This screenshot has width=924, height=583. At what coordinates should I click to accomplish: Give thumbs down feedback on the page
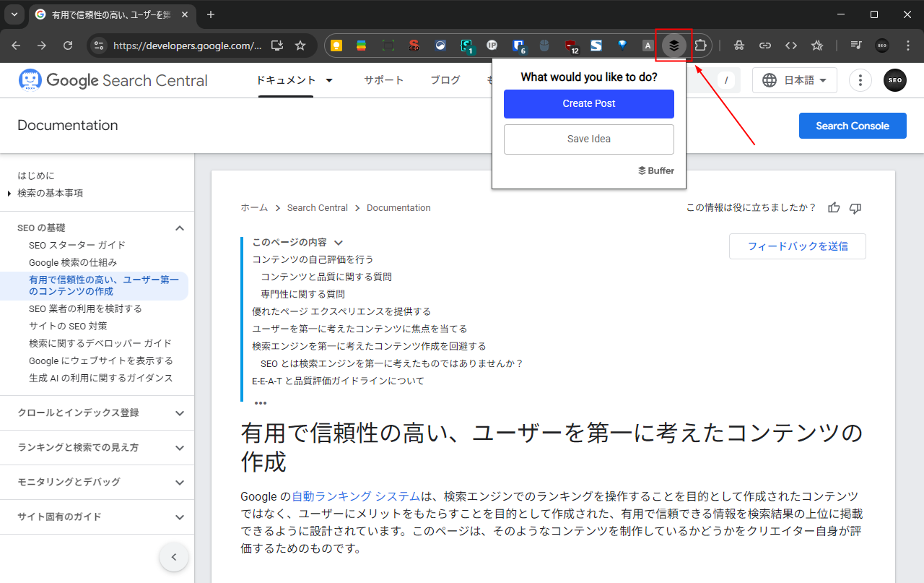(x=855, y=207)
